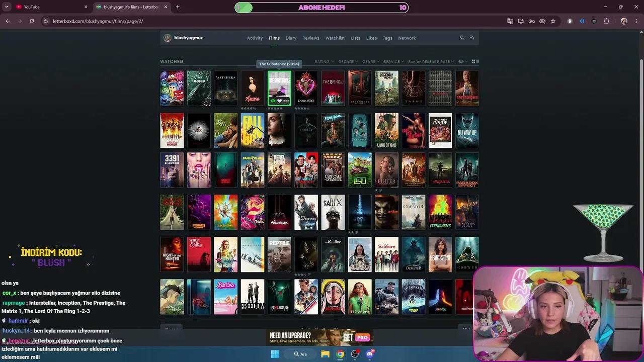
Task: Open Discord from the taskbar
Action: coord(370,354)
